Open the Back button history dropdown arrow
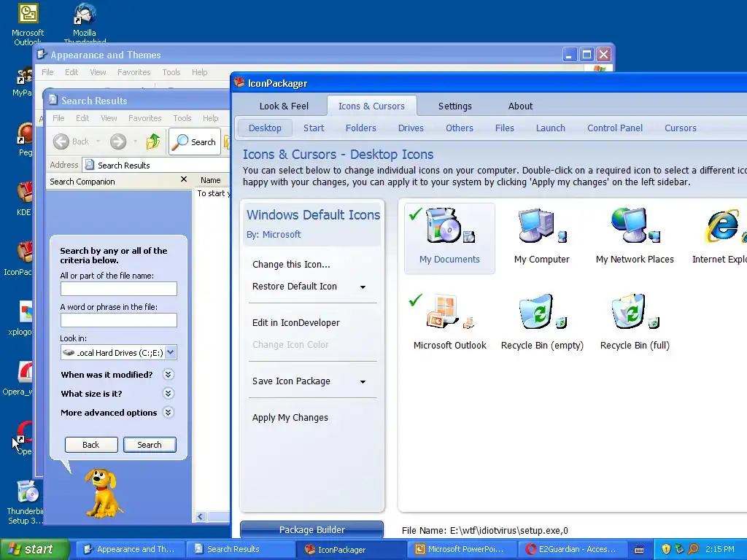The height and width of the screenshot is (560, 747). (x=98, y=141)
